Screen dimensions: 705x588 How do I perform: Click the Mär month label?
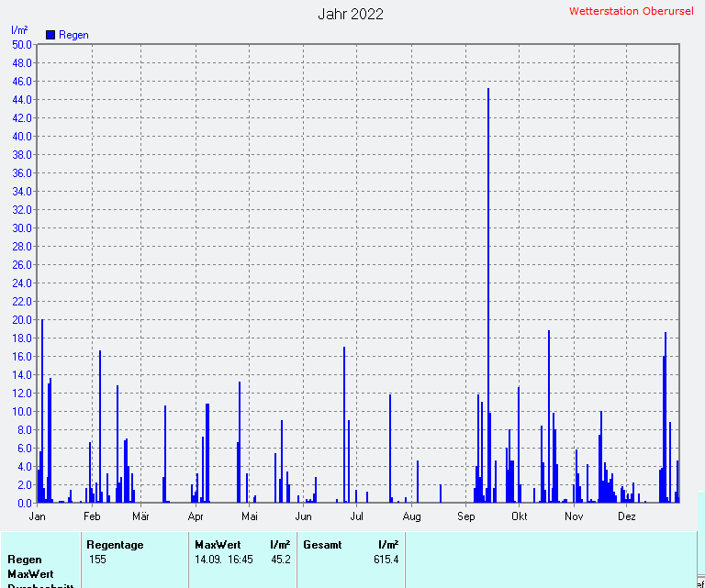click(x=140, y=516)
